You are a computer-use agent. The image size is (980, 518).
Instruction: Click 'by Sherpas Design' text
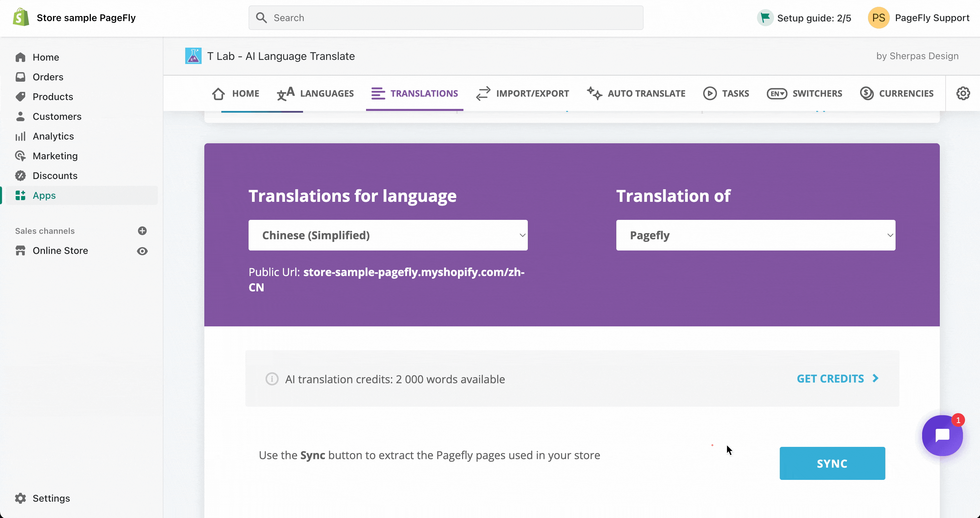pyautogui.click(x=917, y=56)
